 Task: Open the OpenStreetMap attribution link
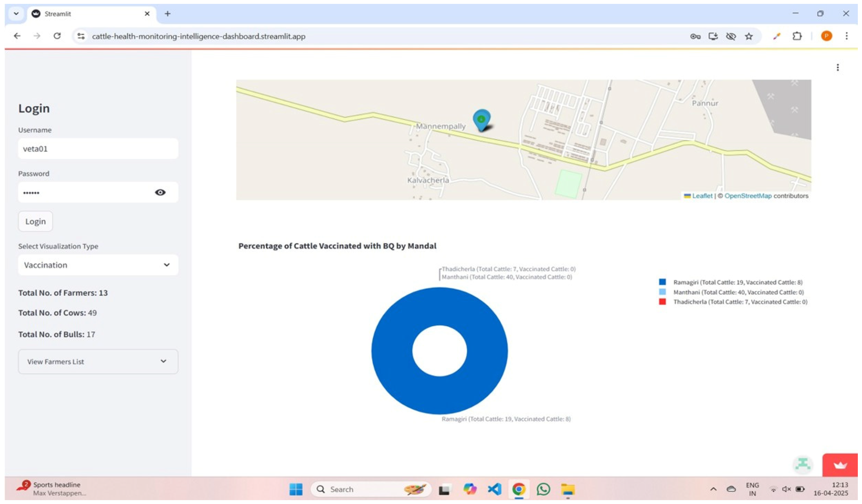coord(748,196)
